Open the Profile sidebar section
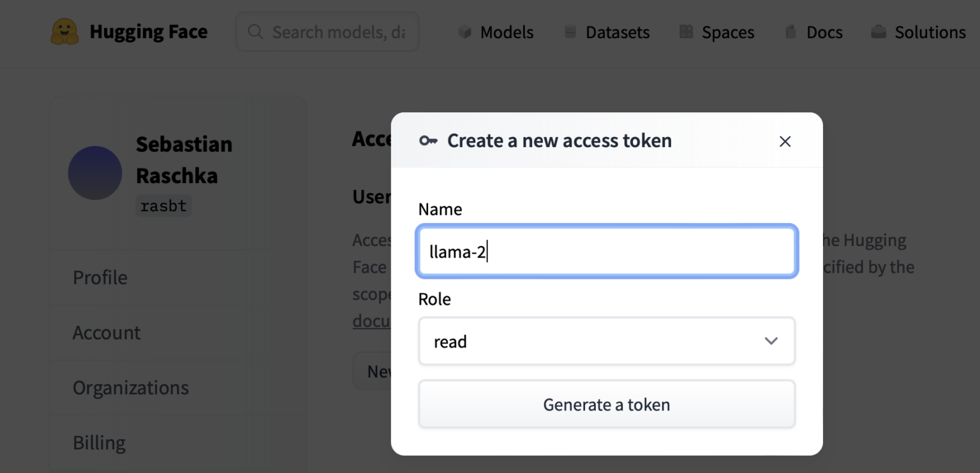The width and height of the screenshot is (980, 473). pos(100,277)
